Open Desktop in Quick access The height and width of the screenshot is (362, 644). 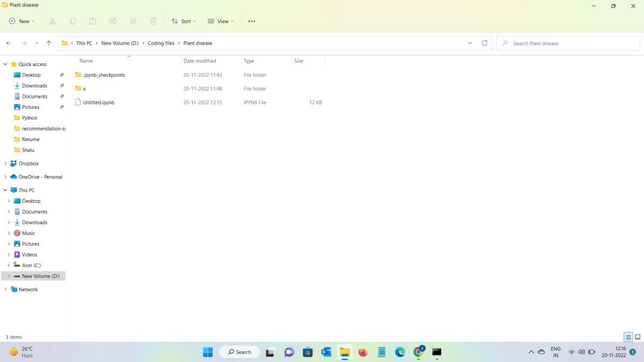tap(31, 75)
